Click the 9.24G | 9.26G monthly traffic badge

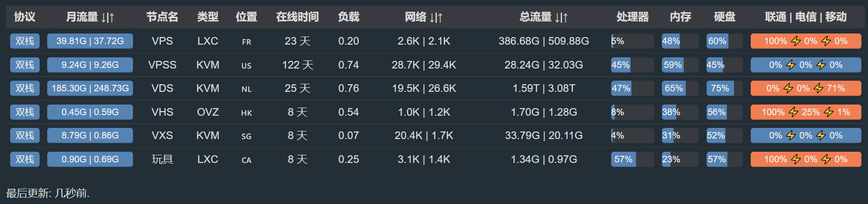point(90,65)
